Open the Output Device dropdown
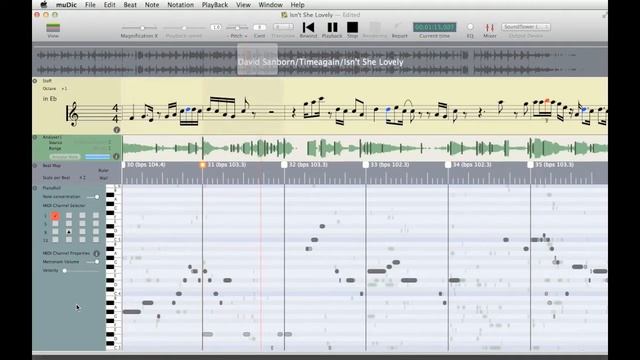This screenshot has height=360, width=640. coord(526,27)
